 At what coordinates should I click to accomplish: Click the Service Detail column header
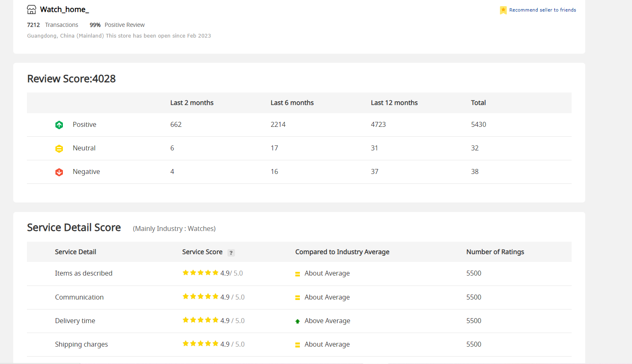[75, 252]
